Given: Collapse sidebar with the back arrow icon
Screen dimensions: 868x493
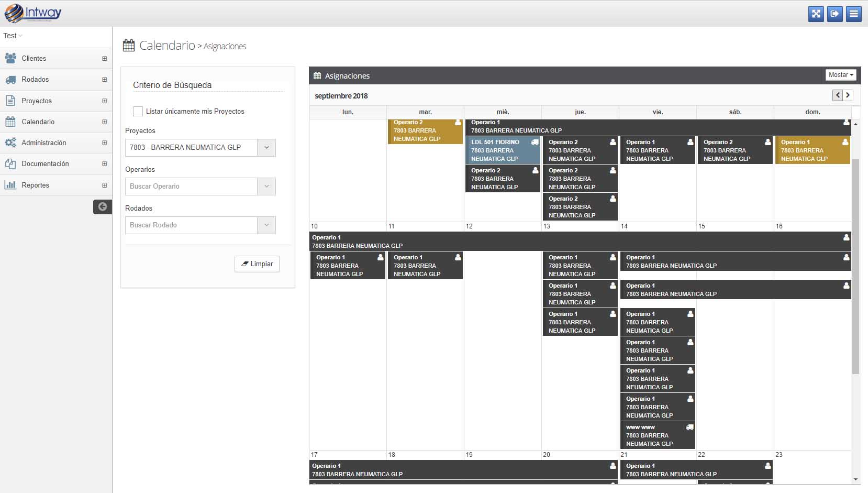Looking at the screenshot, I should (x=103, y=207).
